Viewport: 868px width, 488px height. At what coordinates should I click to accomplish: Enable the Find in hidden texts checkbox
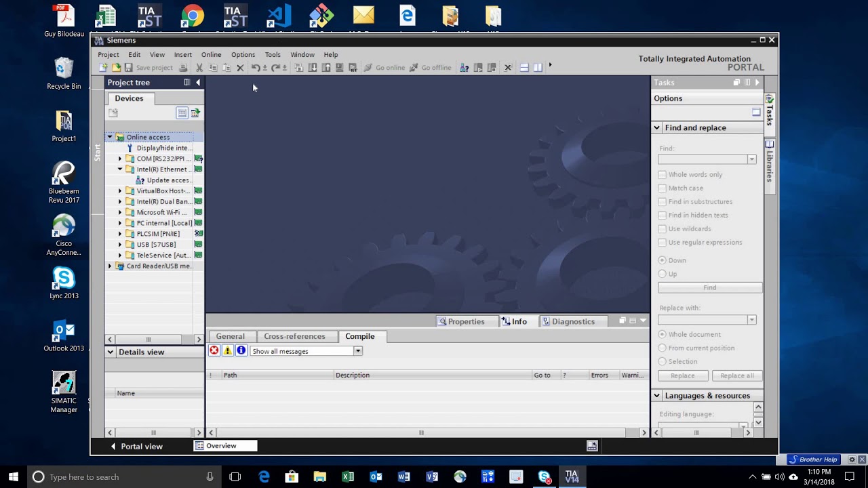[x=663, y=216]
